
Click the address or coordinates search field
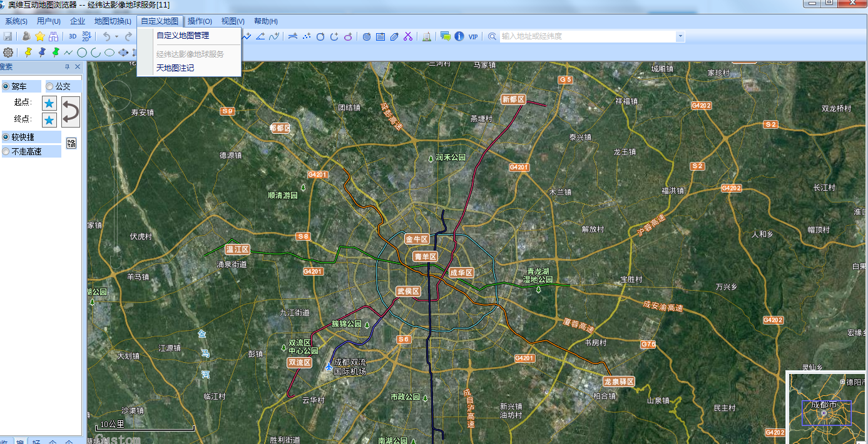pyautogui.click(x=587, y=37)
